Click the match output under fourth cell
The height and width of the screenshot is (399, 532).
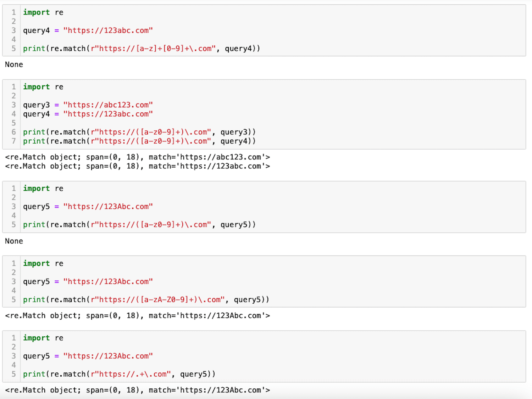coord(138,316)
